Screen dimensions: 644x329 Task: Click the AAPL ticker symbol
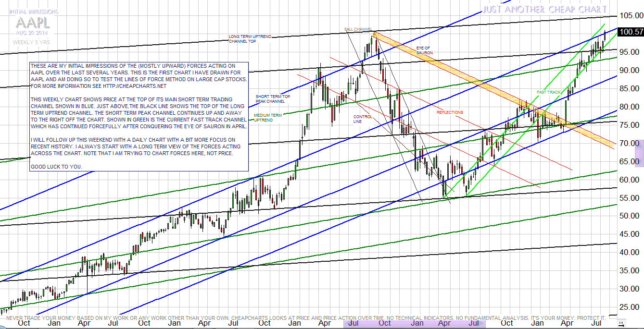pyautogui.click(x=32, y=23)
